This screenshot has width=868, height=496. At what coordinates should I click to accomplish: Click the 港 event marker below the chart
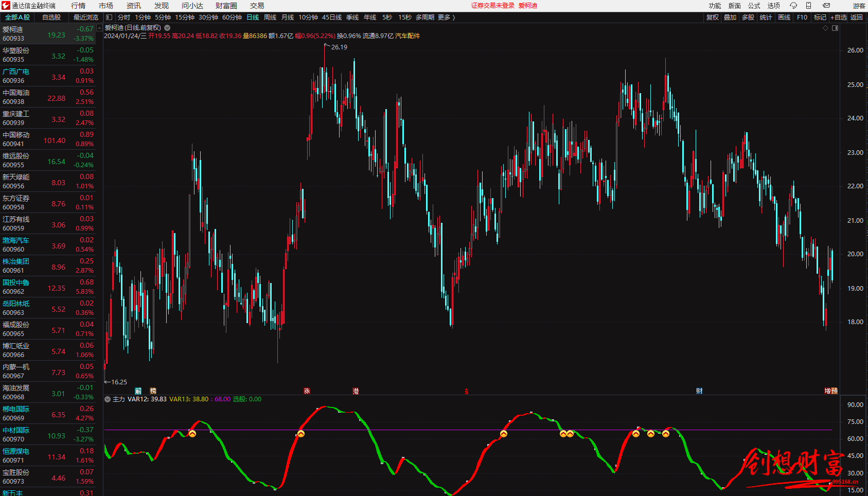point(356,391)
